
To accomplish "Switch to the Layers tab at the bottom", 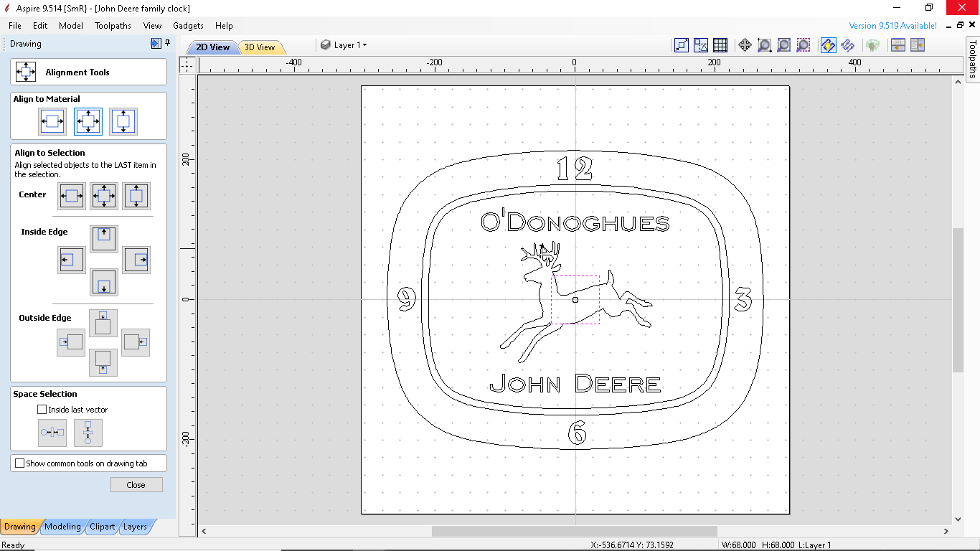I will click(135, 526).
